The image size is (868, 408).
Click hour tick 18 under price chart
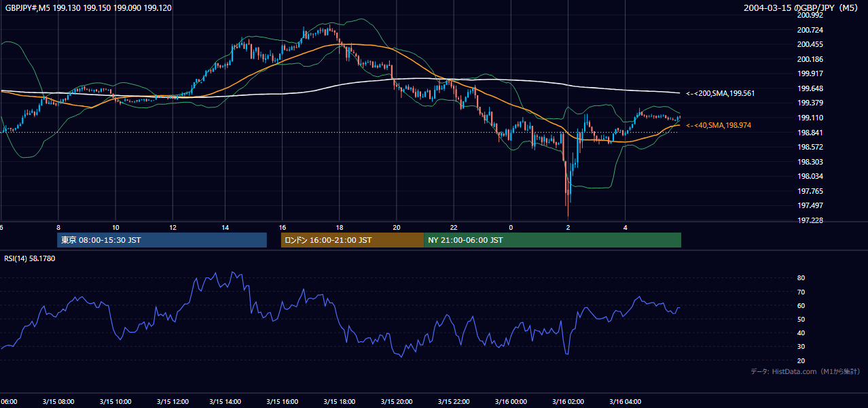(339, 228)
